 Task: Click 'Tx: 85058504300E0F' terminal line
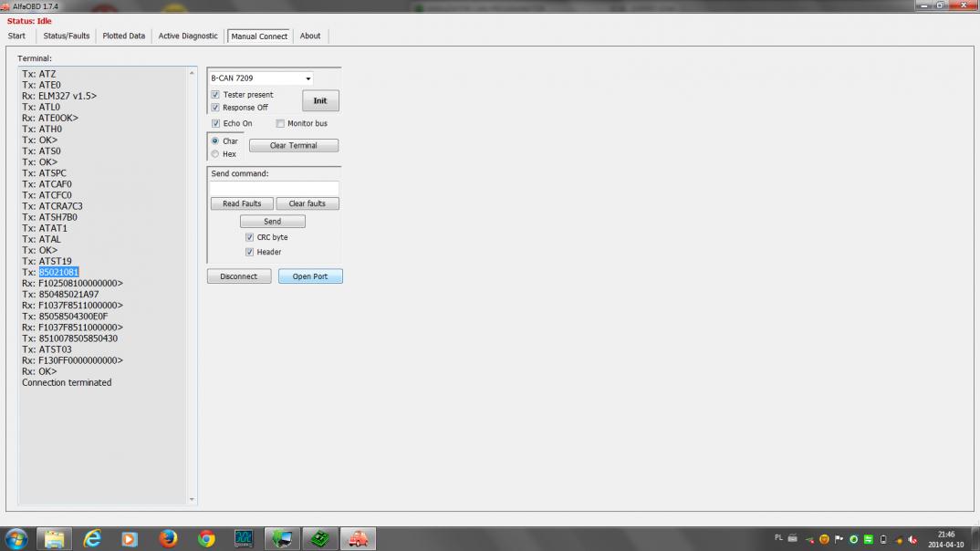point(65,317)
